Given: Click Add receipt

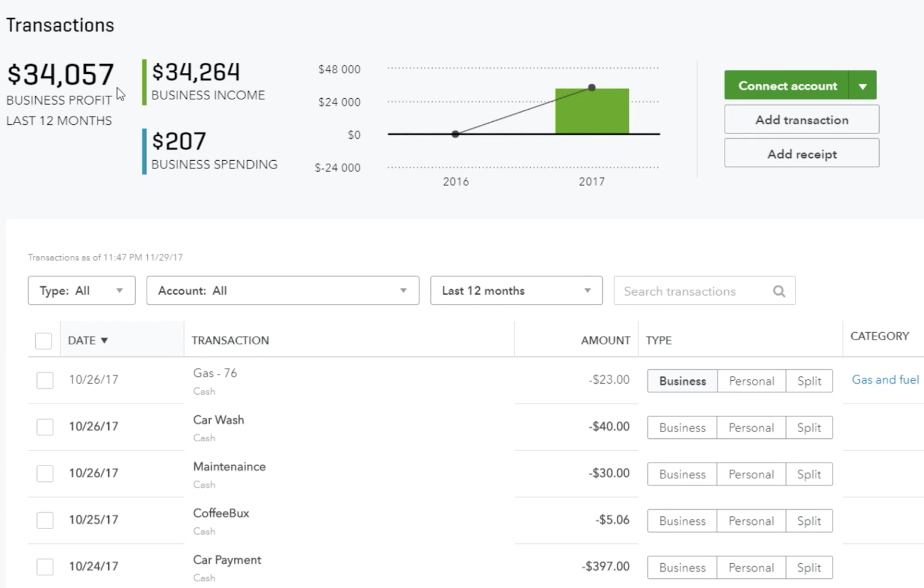Looking at the screenshot, I should pos(801,153).
